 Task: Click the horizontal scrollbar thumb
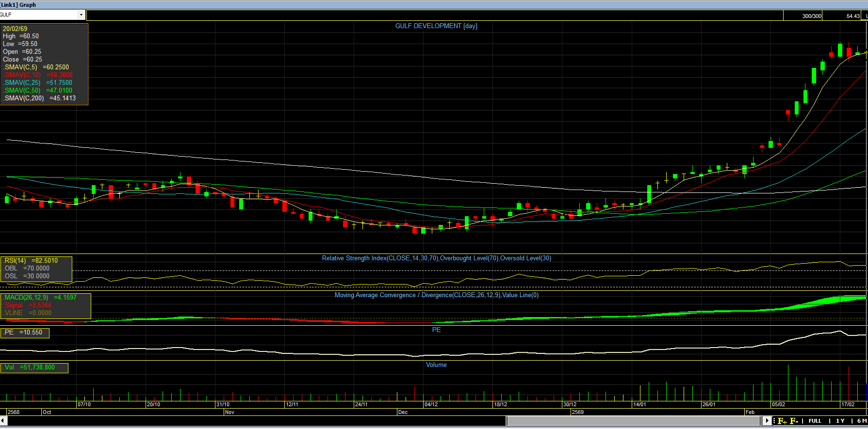click(x=634, y=421)
